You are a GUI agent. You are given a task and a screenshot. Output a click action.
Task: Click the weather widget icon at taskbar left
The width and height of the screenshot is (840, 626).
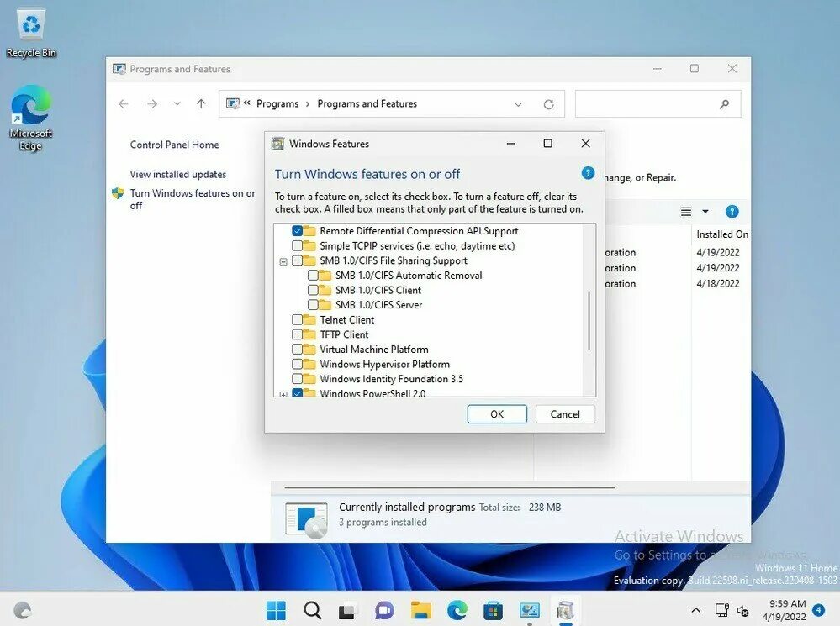click(22, 610)
